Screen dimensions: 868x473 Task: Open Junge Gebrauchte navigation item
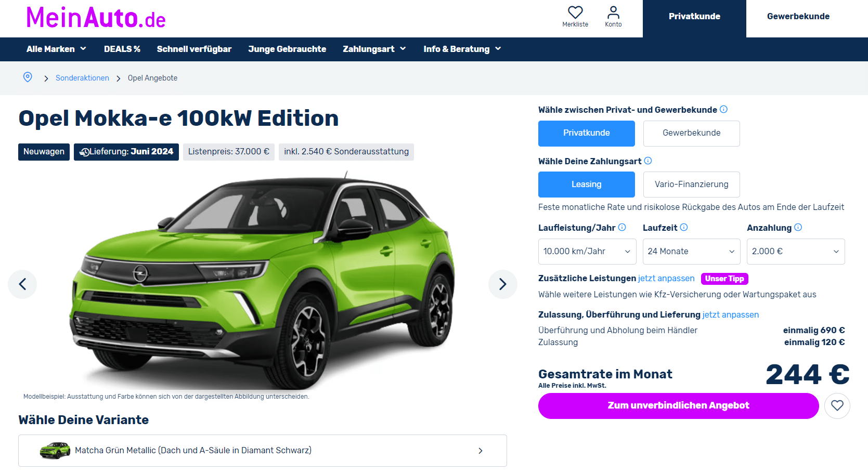tap(287, 49)
